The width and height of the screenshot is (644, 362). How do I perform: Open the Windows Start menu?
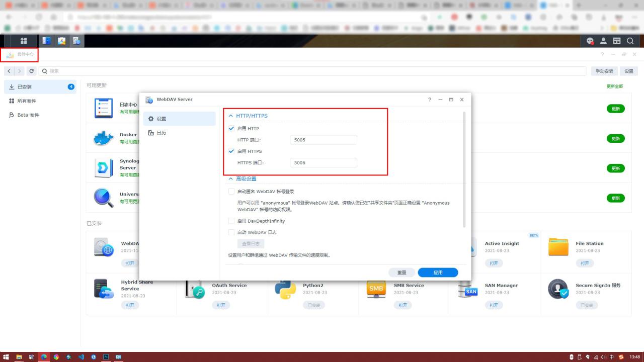point(7,357)
